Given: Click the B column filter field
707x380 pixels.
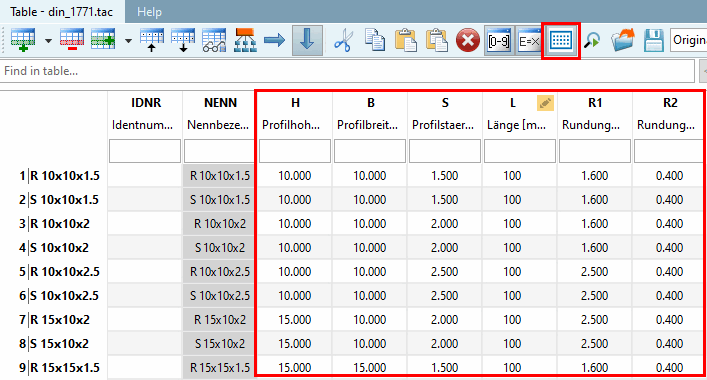Looking at the screenshot, I should click(x=370, y=151).
